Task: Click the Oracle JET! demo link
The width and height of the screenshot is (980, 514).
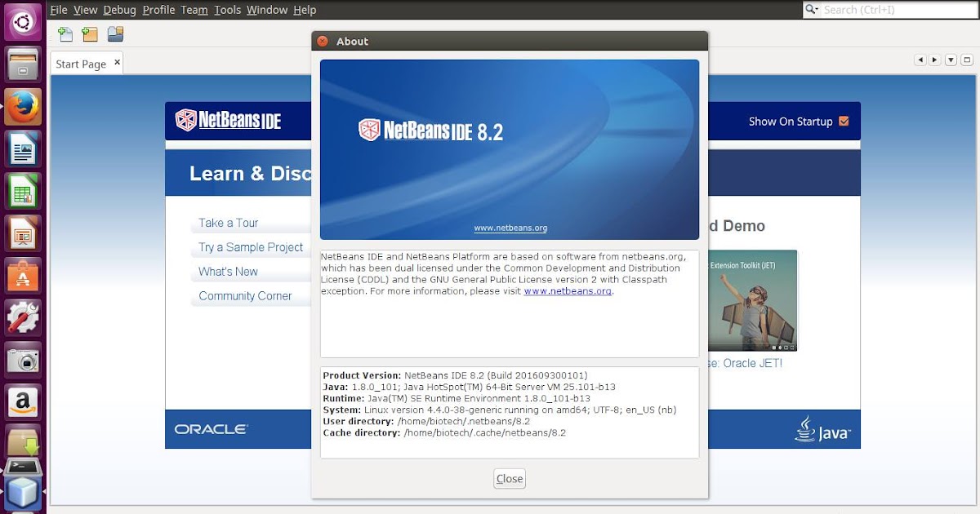Action: 745,363
